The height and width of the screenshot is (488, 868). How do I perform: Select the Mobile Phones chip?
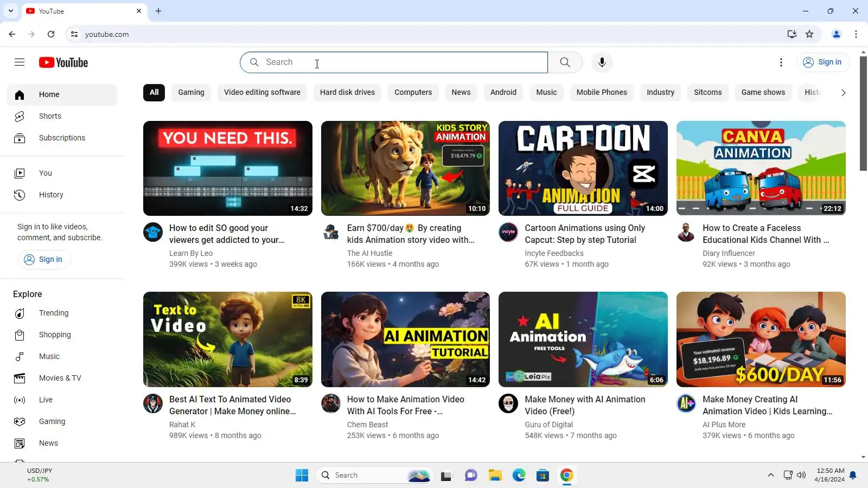point(602,92)
